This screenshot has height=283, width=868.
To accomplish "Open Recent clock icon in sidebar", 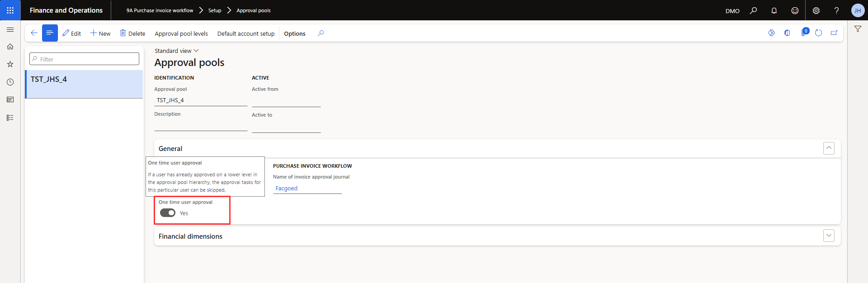I will (x=10, y=82).
